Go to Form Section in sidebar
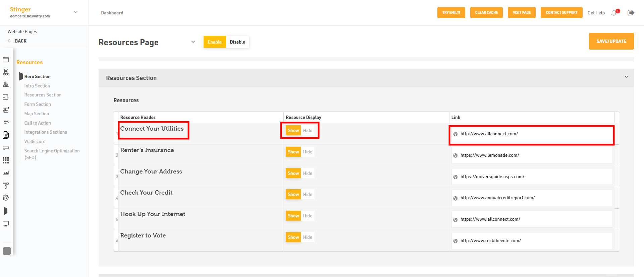Viewport: 644px width, 277px height. (x=38, y=105)
